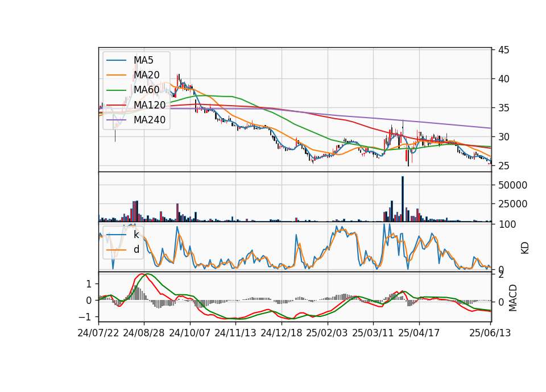Click the MACD left axis value −1

(x=85, y=317)
